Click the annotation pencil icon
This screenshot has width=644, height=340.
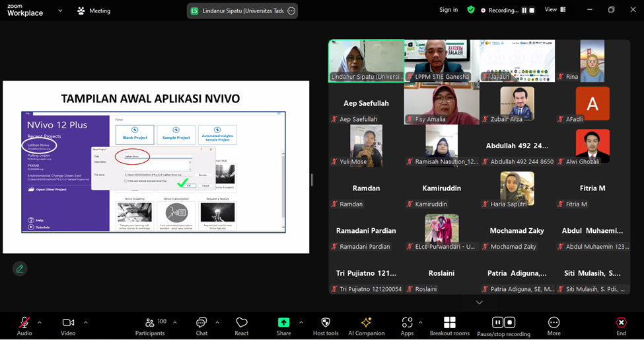[x=20, y=269]
